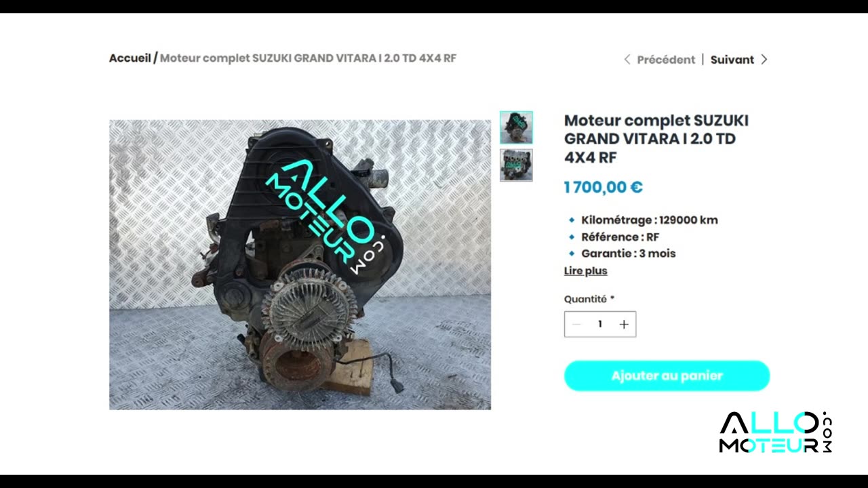Open the main engine product photo
Viewport: 868px width, 488px height.
300,265
